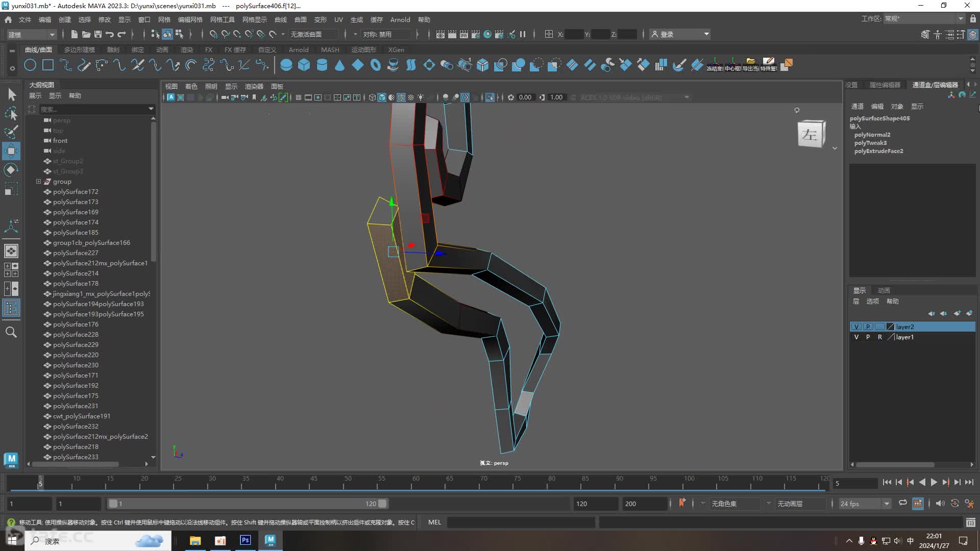Switch to the XGen shelf tab
Viewport: 980px width, 551px height.
coord(396,49)
